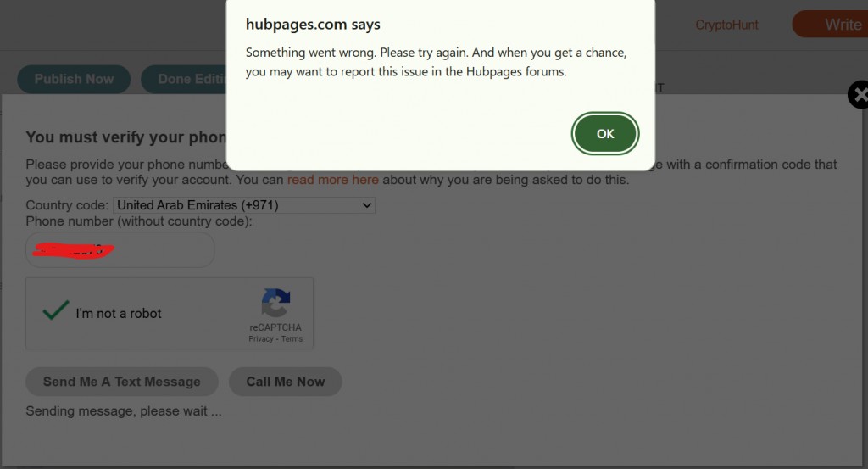Click Send Me A Text Message
The image size is (868, 469).
point(122,382)
